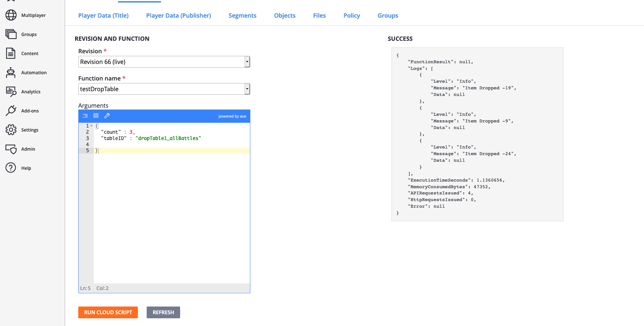The width and height of the screenshot is (644, 326).
Task: Open the Content document icon
Action: point(11,53)
